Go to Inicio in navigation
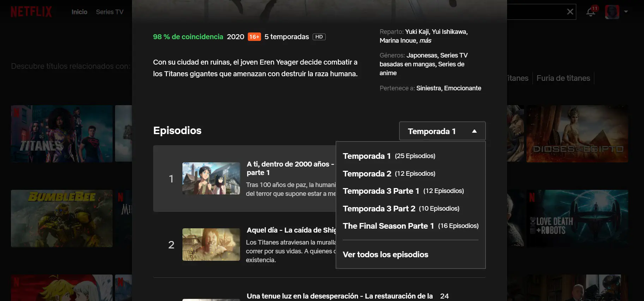Screen dimensions: 644x301 click(79, 12)
